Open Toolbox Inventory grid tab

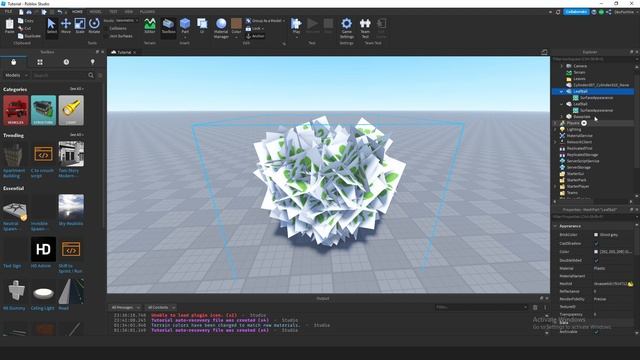point(40,62)
